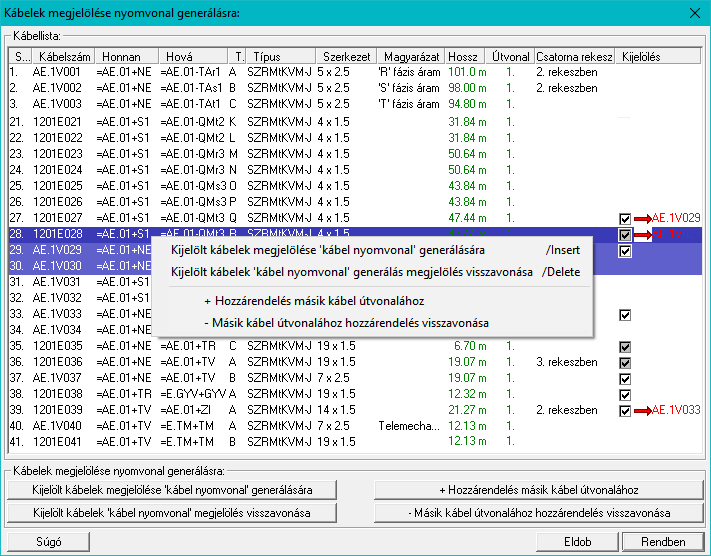Toggle checkbox in row 39 1201E039
Image resolution: width=711 pixels, height=556 pixels.
point(625,411)
